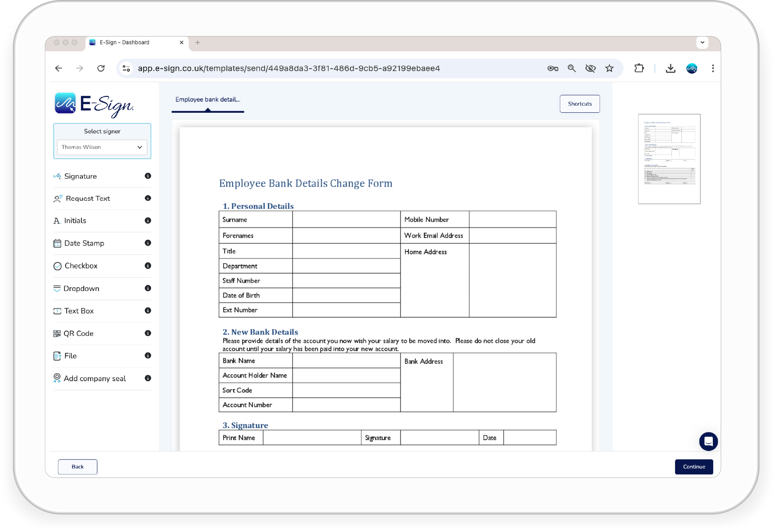Screen dimensions: 774x532
Task: Bookmark page with star icon
Action: click(610, 68)
